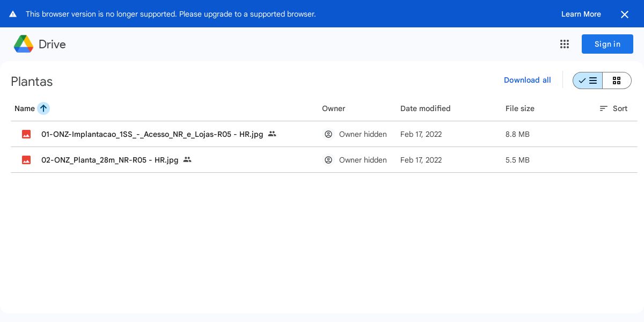Viewport: 644px width, 322px height.
Task: Reverse sort direction arrow next to Name
Action: (x=43, y=108)
